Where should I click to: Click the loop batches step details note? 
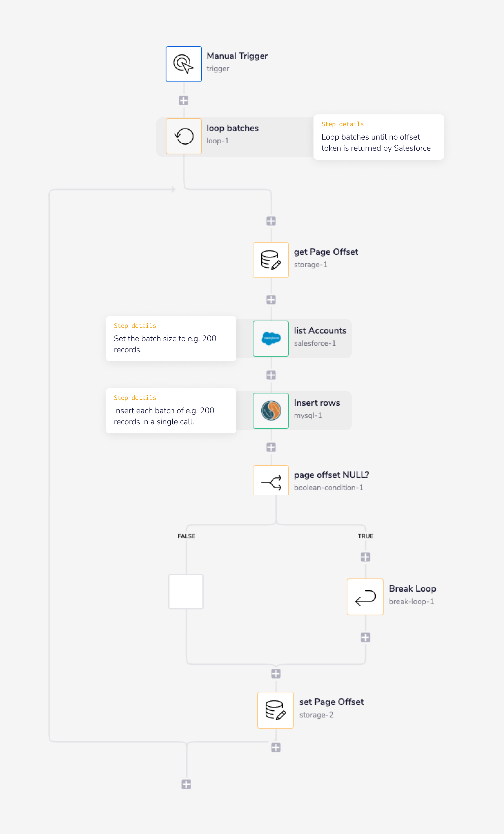[x=379, y=137]
